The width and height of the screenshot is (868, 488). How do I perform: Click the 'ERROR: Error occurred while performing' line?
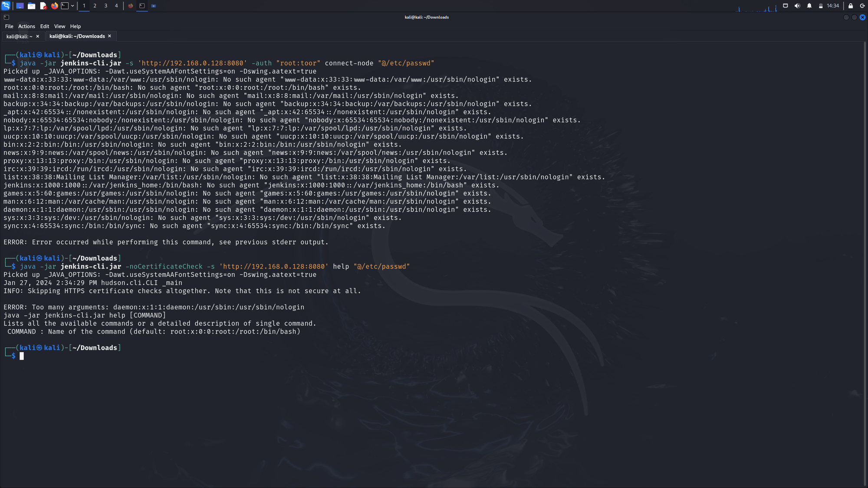tap(166, 242)
